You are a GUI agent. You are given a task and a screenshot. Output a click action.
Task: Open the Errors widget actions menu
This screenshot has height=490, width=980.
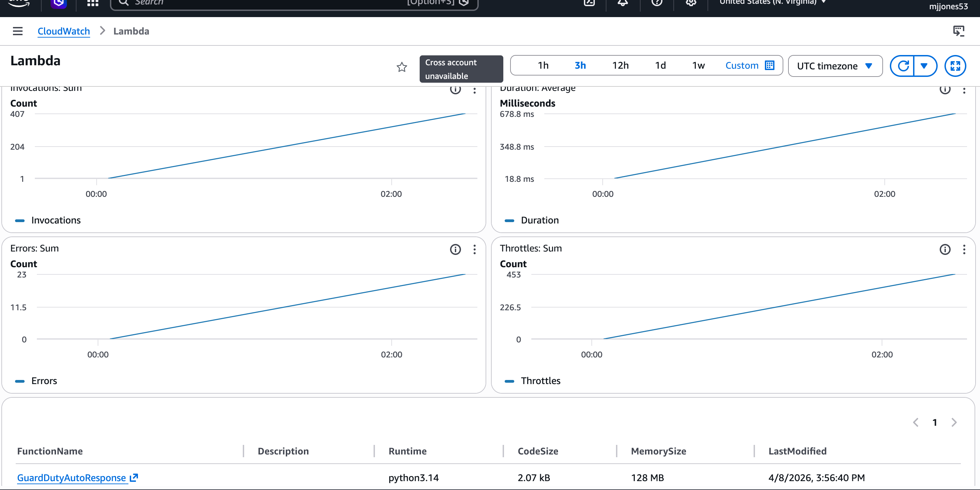coord(474,249)
